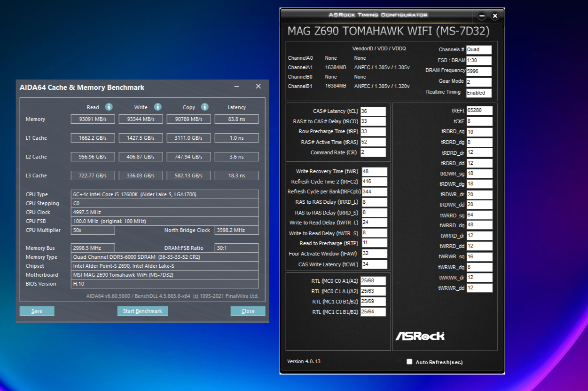Click the tWTR_L value field
This screenshot has height=391, width=588.
[x=374, y=223]
